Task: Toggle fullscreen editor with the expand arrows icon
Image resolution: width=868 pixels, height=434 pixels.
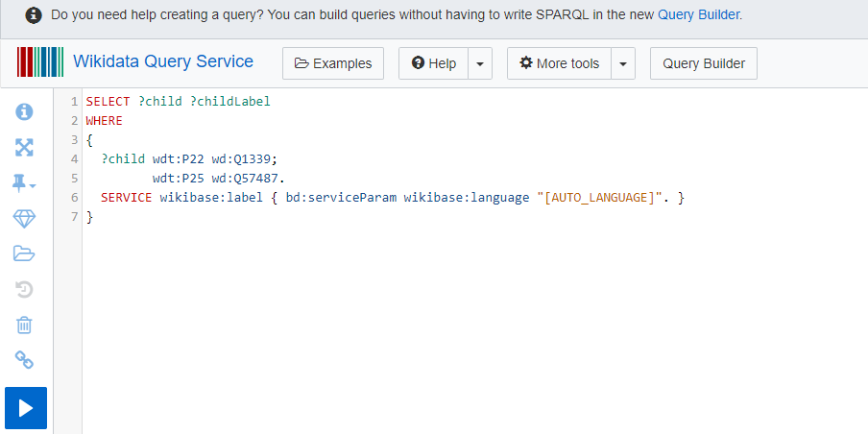Action: (x=25, y=148)
